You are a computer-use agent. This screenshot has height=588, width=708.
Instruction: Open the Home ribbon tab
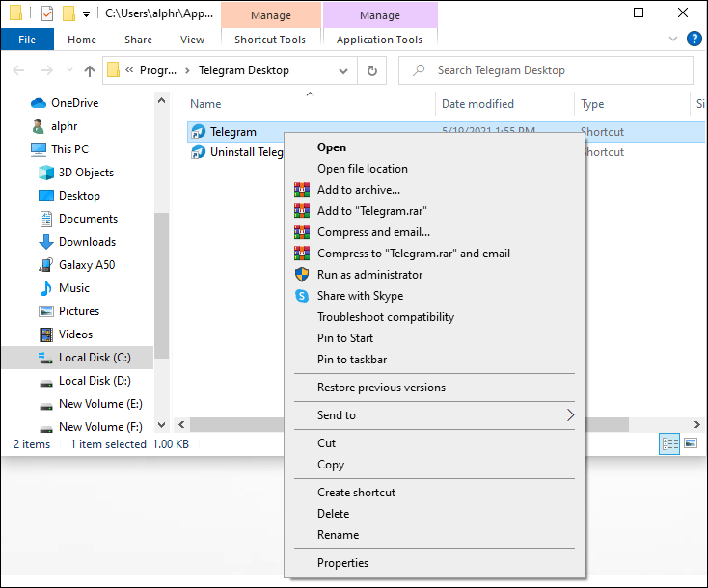click(x=82, y=40)
